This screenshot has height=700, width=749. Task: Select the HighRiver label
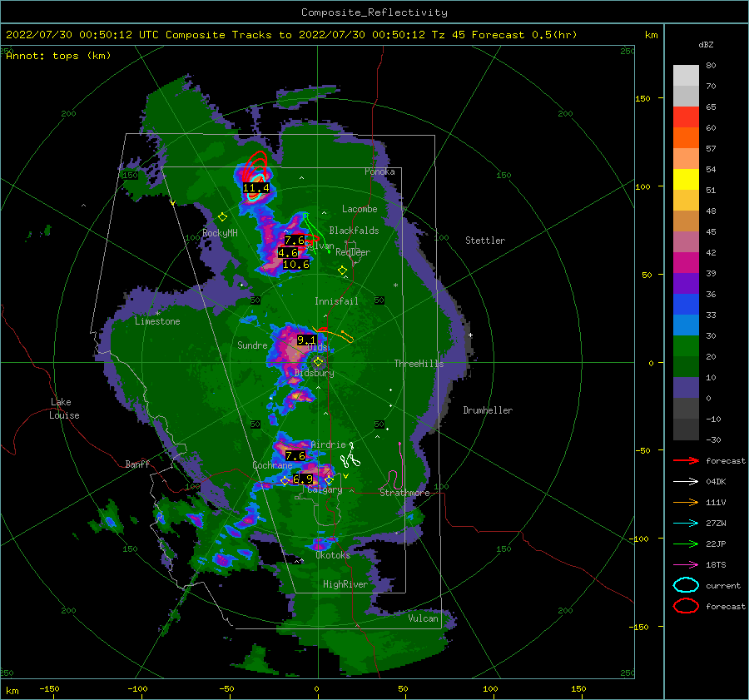345,584
